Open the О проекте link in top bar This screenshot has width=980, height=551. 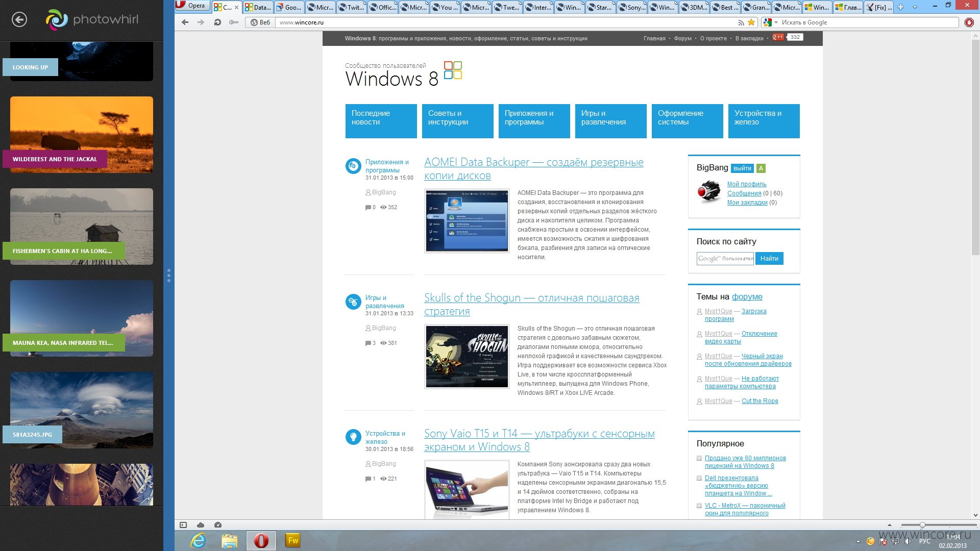[714, 39]
